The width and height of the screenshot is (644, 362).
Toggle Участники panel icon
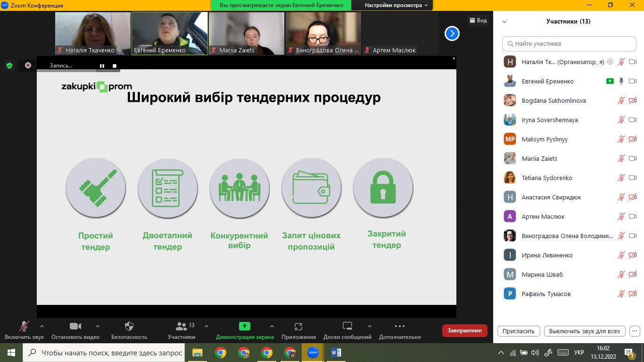[181, 326]
